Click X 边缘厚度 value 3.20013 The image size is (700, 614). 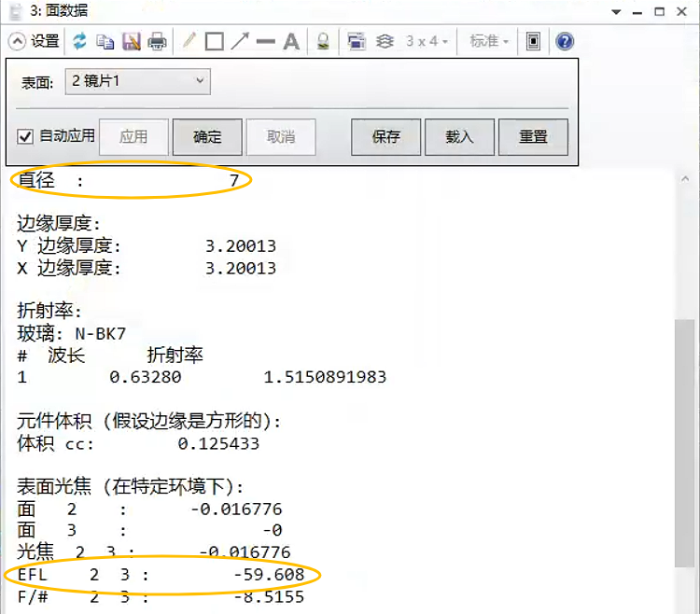point(241,269)
